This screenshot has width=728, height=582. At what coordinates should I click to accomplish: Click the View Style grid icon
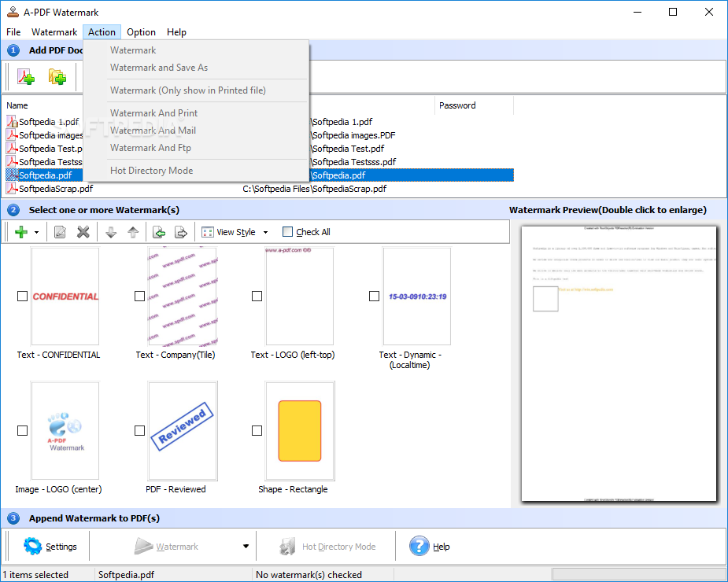point(208,232)
